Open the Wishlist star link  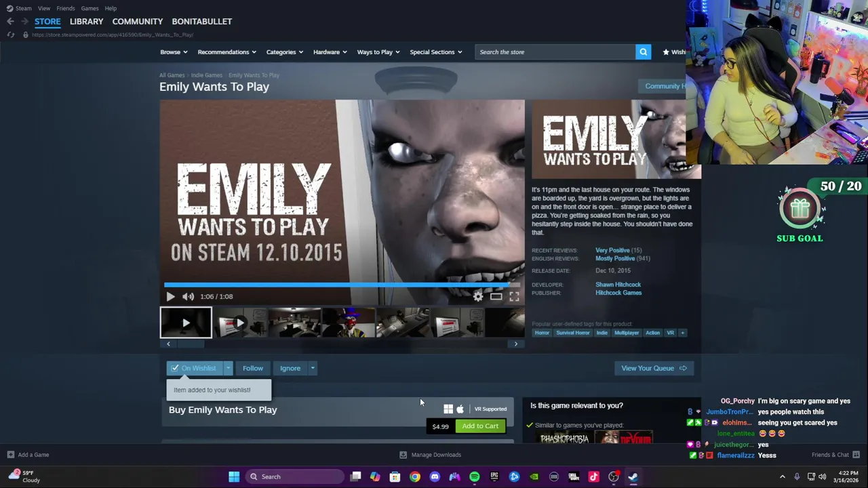point(674,52)
